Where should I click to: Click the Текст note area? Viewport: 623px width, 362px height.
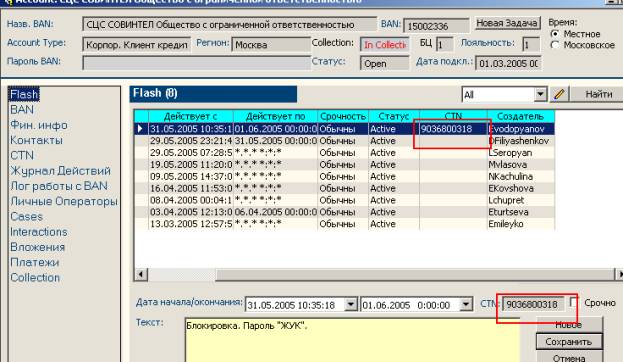click(x=352, y=340)
